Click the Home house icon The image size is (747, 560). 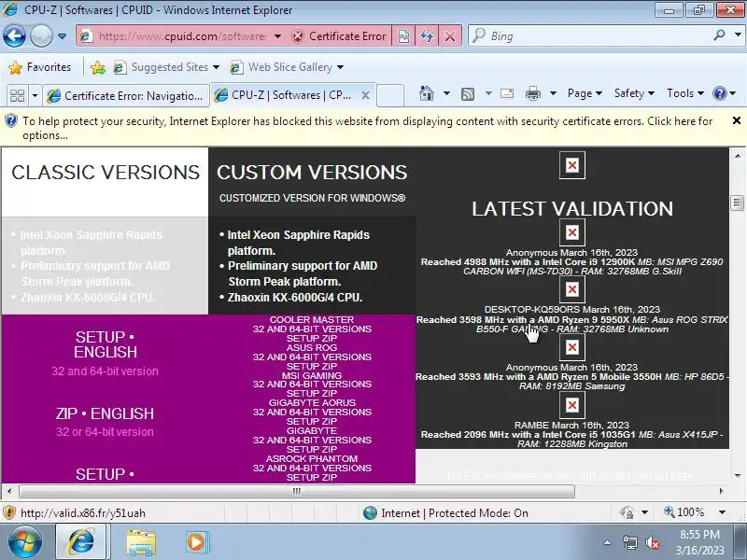[427, 93]
